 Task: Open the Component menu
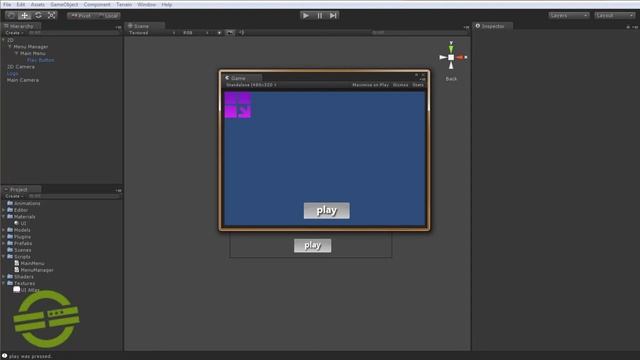pyautogui.click(x=97, y=4)
